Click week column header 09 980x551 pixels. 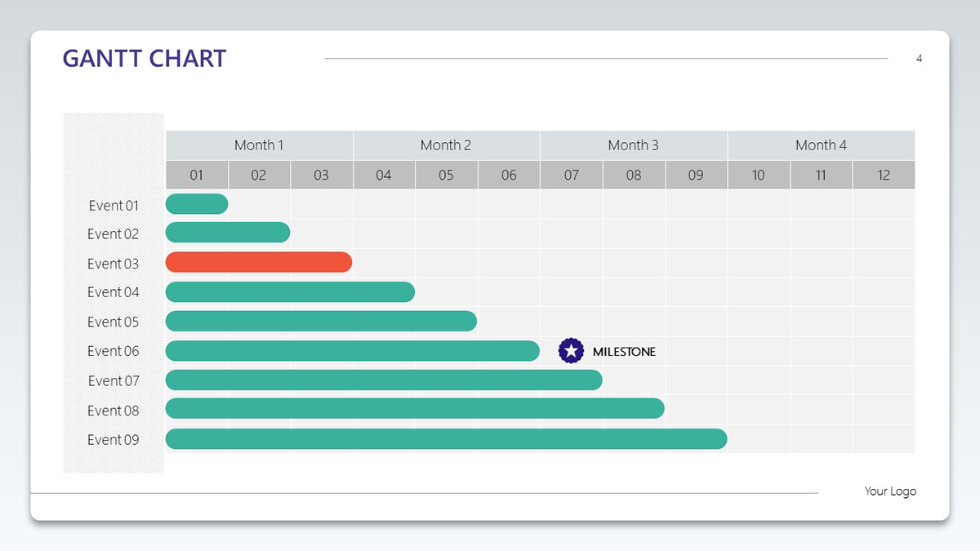pos(696,175)
